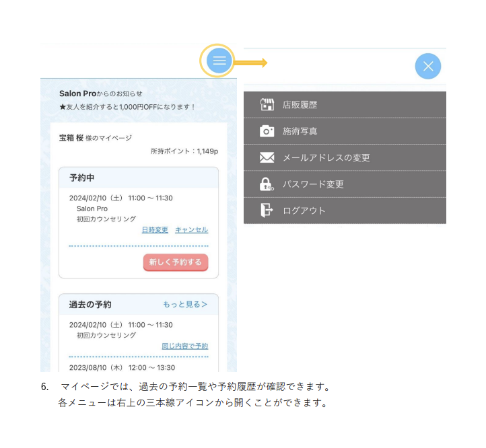Image resolution: width=486 pixels, height=448 pixels.
Task: Tap the 新しく予約する button
Action: [x=176, y=262]
